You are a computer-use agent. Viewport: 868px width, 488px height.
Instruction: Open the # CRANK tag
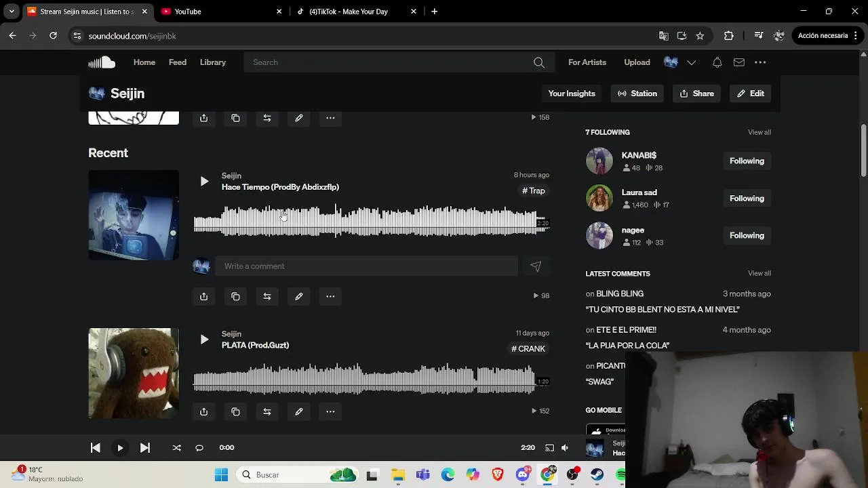pos(528,349)
